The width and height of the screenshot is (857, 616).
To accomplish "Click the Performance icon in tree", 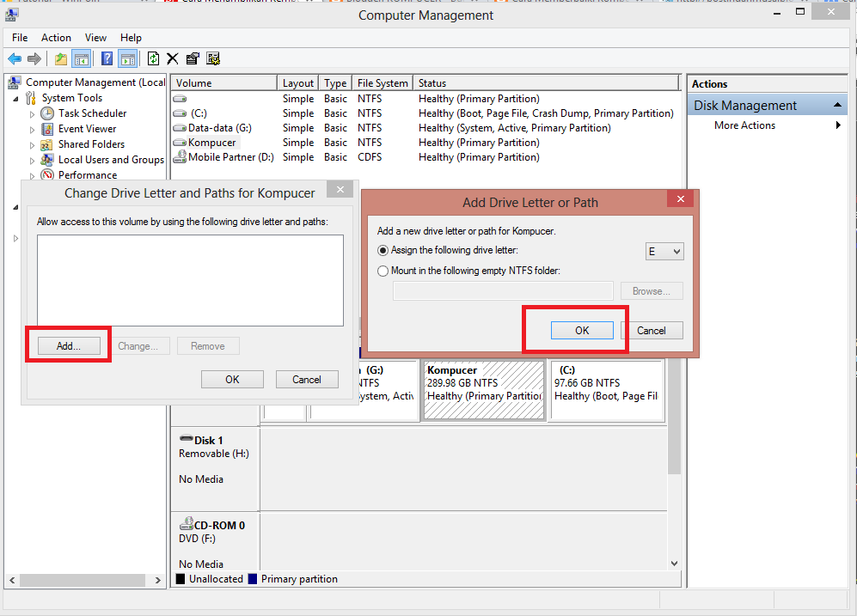I will point(47,174).
